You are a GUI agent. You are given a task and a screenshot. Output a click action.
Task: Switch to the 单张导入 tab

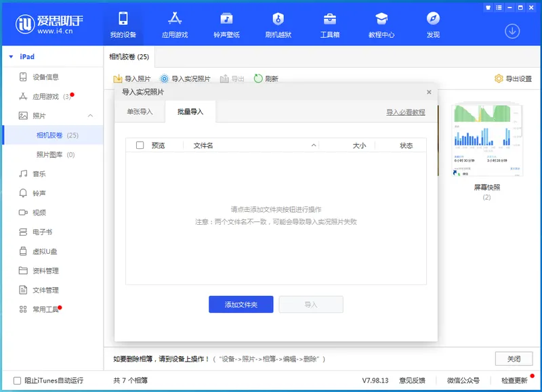(x=140, y=112)
